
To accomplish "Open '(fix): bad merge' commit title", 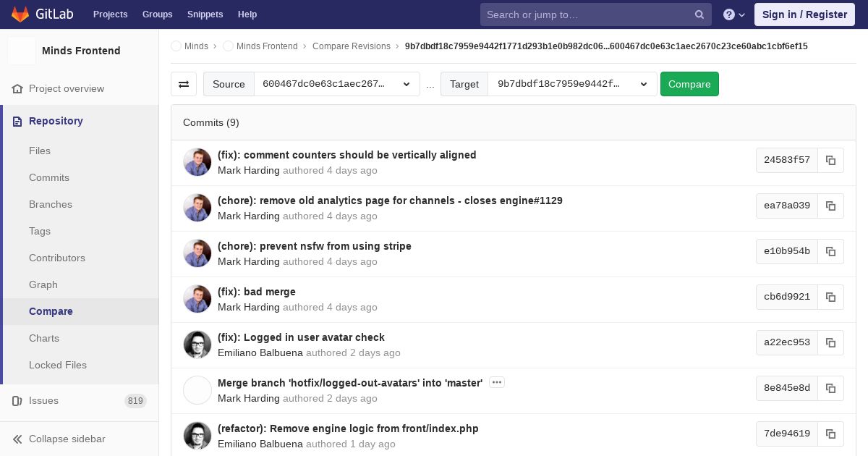I will (257, 292).
